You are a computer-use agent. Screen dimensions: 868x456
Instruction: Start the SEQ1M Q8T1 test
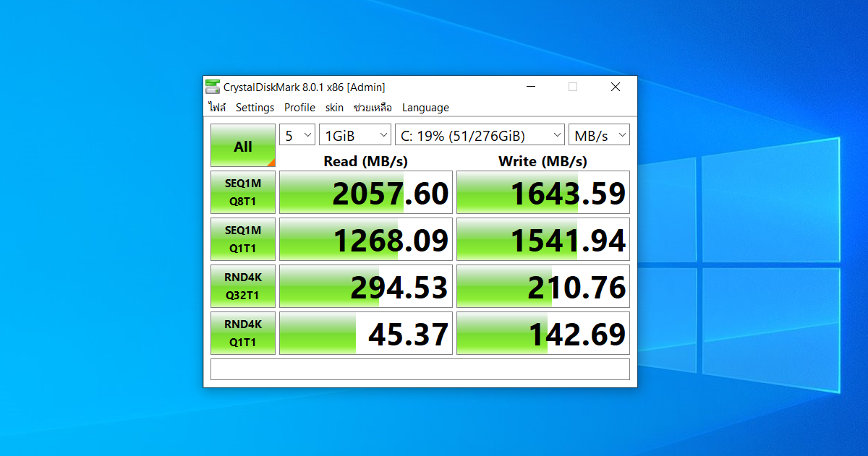click(x=243, y=192)
